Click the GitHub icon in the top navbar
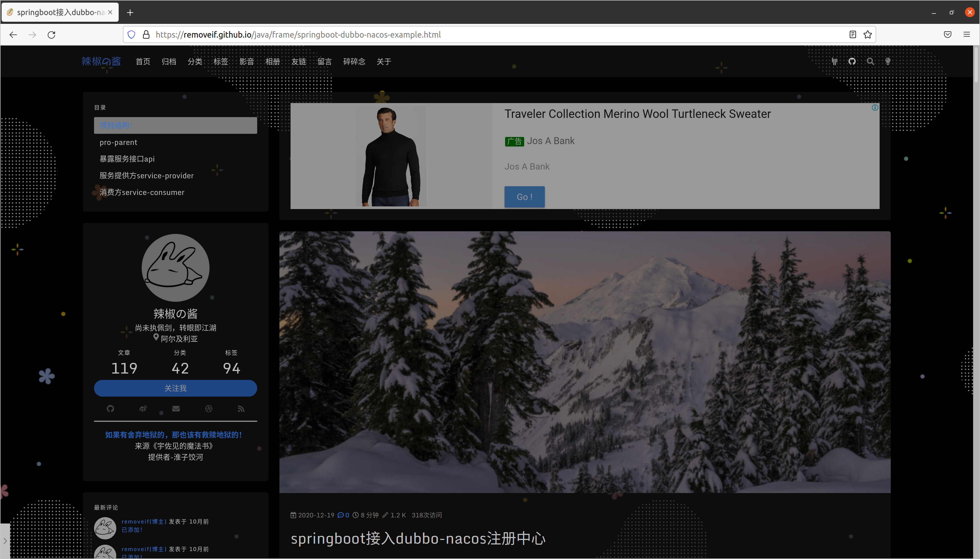Image resolution: width=980 pixels, height=559 pixels. tap(852, 61)
